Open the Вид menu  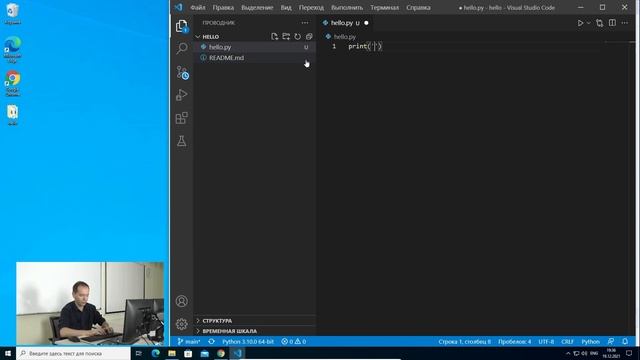pyautogui.click(x=286, y=7)
